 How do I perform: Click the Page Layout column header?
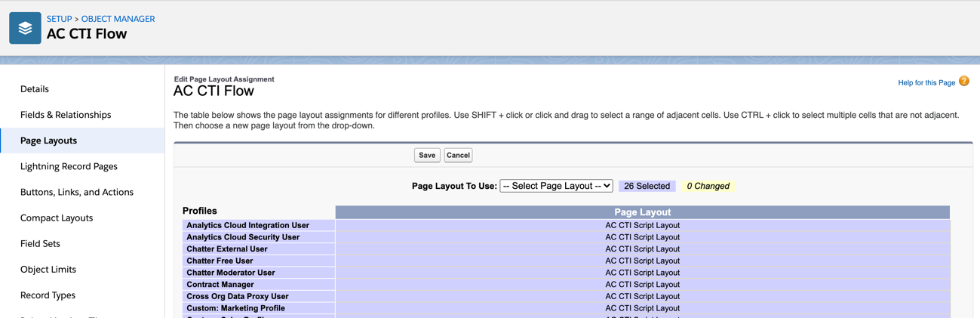pos(643,212)
